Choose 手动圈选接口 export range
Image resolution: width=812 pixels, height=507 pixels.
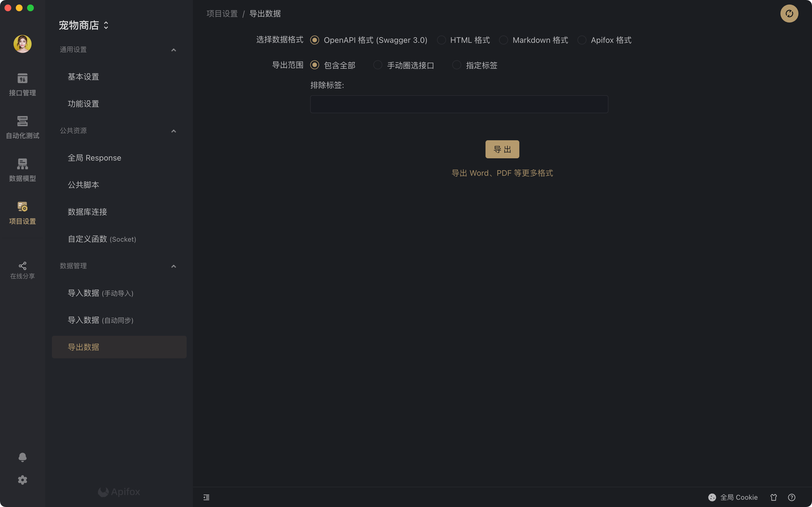[378, 65]
